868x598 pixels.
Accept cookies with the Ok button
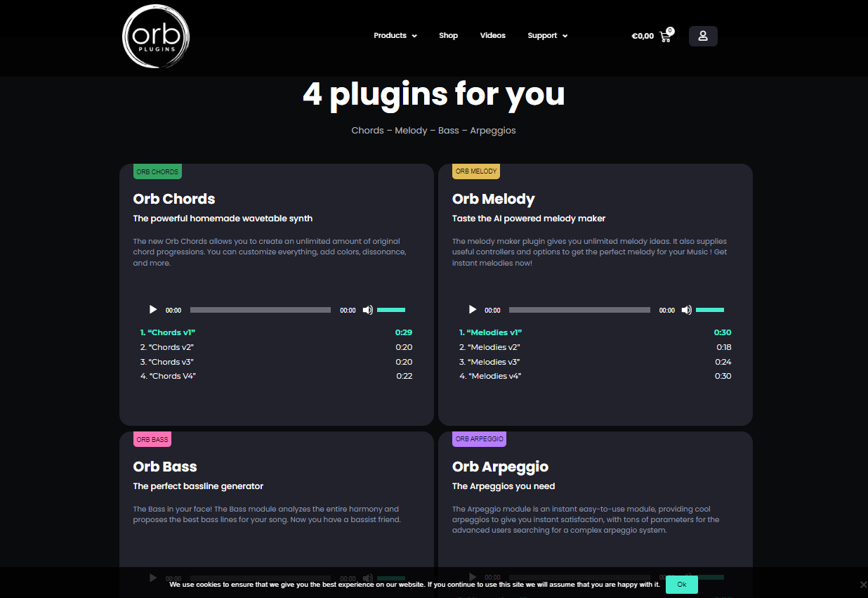pos(682,585)
